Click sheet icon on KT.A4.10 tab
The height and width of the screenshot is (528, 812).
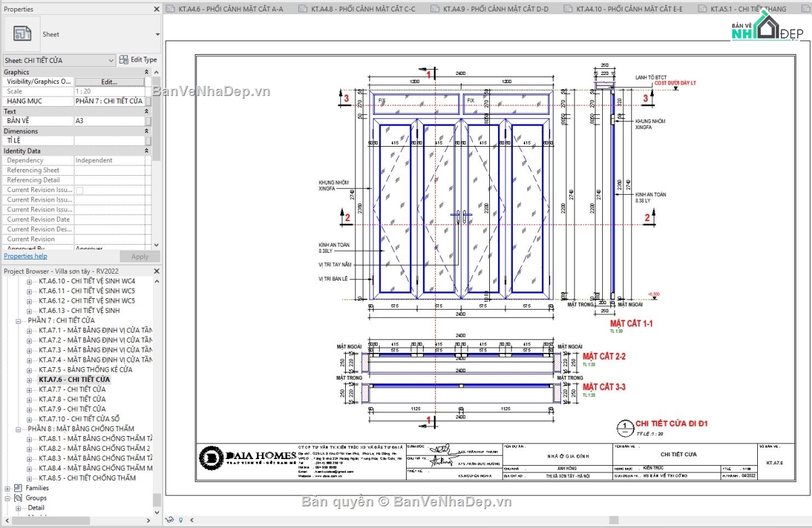[x=567, y=9]
